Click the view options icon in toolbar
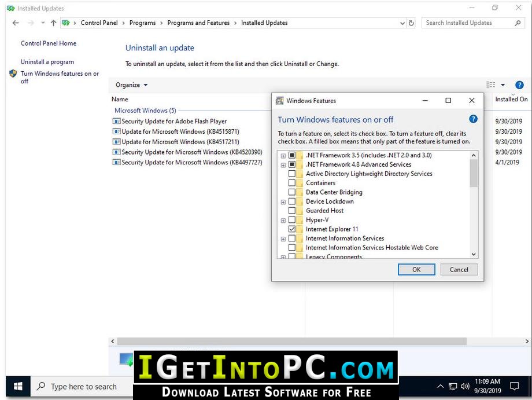Screen dimensions: 532x400 [x=490, y=85]
